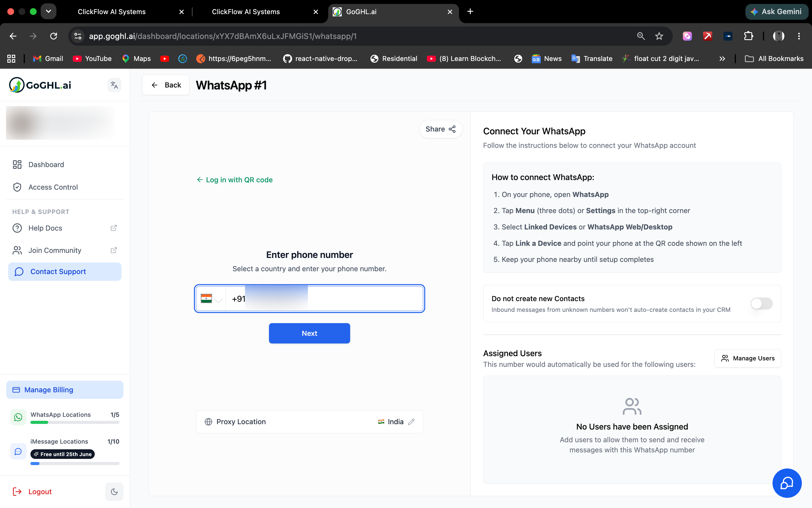Screen dimensions: 812x508
Task: Click the Help Docs external link icon
Action: (114, 228)
